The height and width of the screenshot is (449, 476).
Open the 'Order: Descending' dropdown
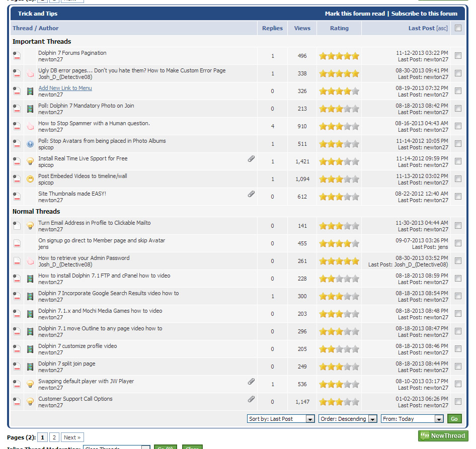click(348, 419)
